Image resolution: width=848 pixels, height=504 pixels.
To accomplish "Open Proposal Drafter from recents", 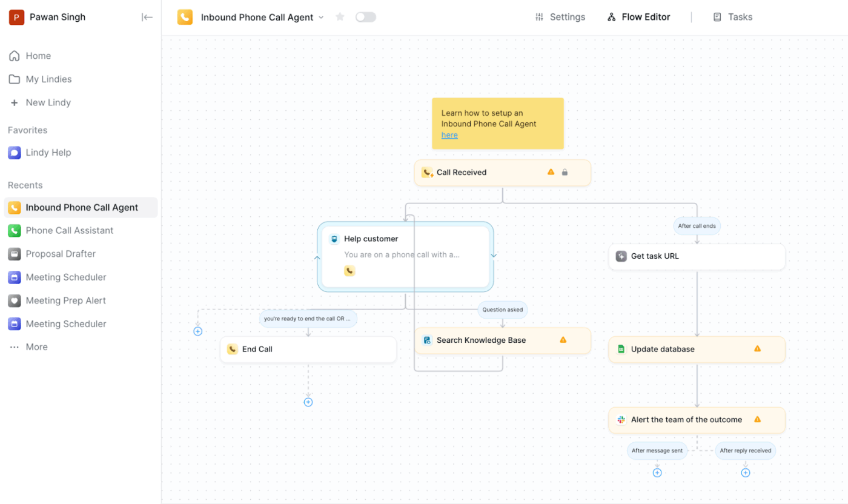I will (61, 254).
